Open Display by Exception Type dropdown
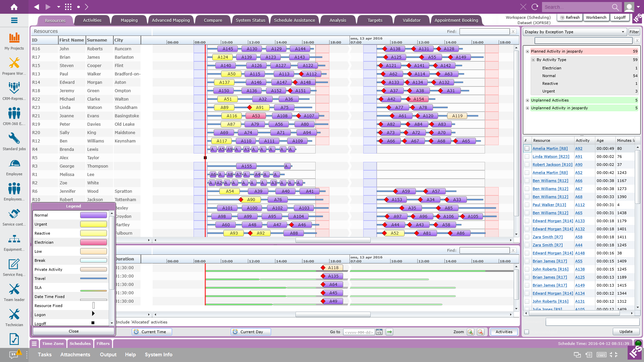 point(575,32)
